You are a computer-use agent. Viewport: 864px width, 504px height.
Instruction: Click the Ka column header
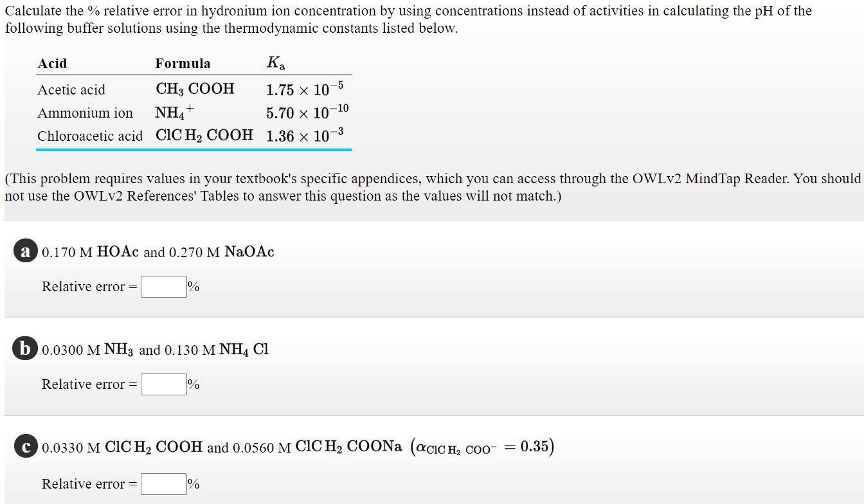(276, 63)
